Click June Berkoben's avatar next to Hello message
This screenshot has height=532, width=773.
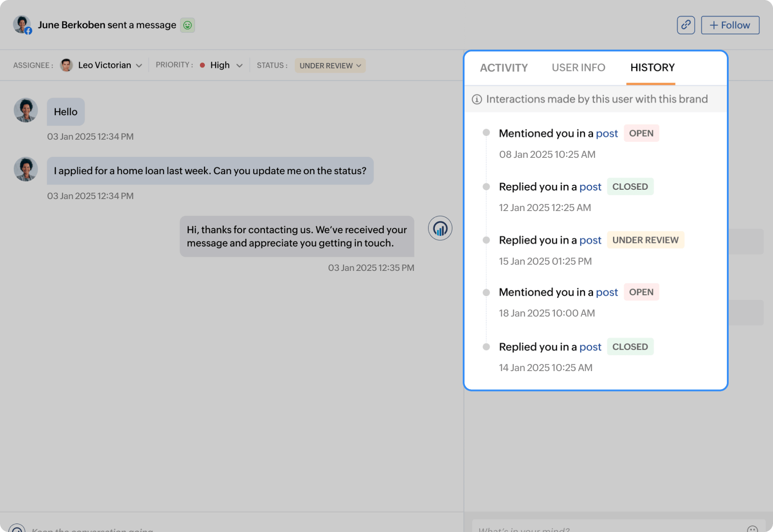[x=25, y=110]
